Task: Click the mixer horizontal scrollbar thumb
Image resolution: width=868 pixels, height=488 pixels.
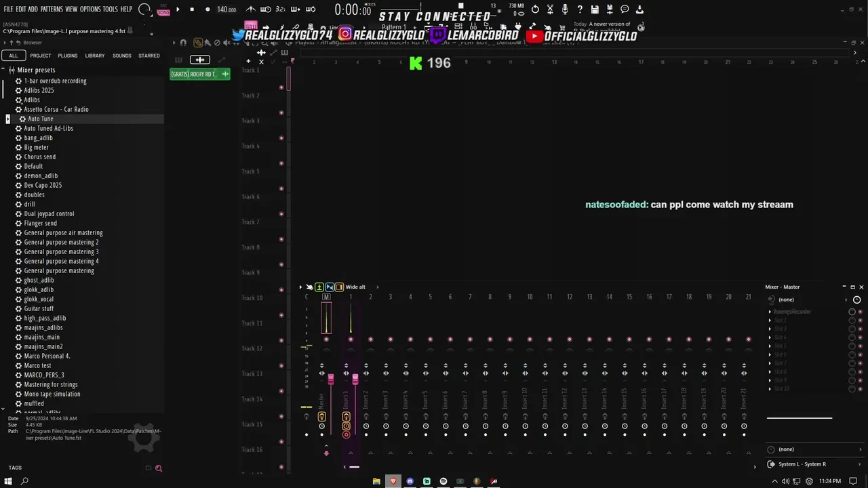Action: (354, 466)
